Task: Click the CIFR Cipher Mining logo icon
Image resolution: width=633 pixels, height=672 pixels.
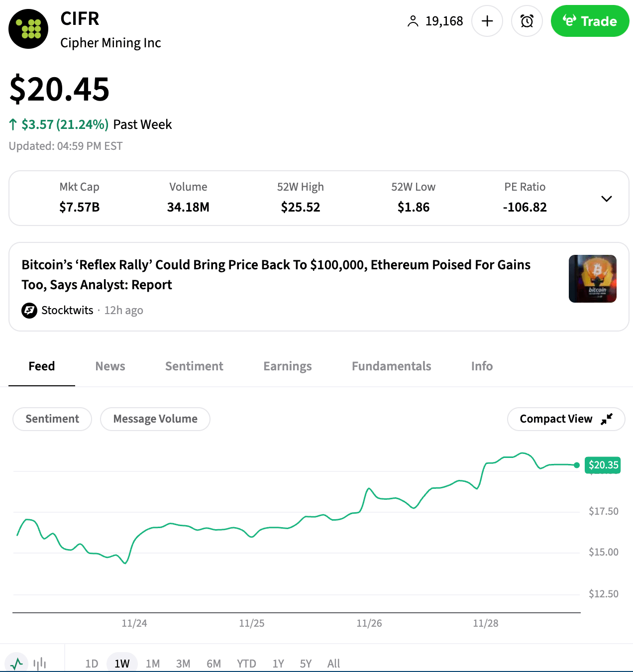Action: [x=28, y=29]
